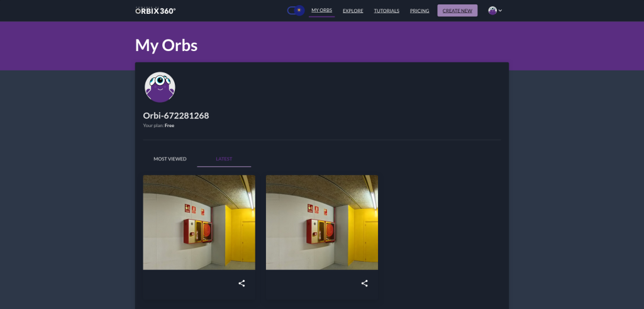Click the 'Your plan: Free' text
This screenshot has height=309, width=644.
(x=158, y=126)
